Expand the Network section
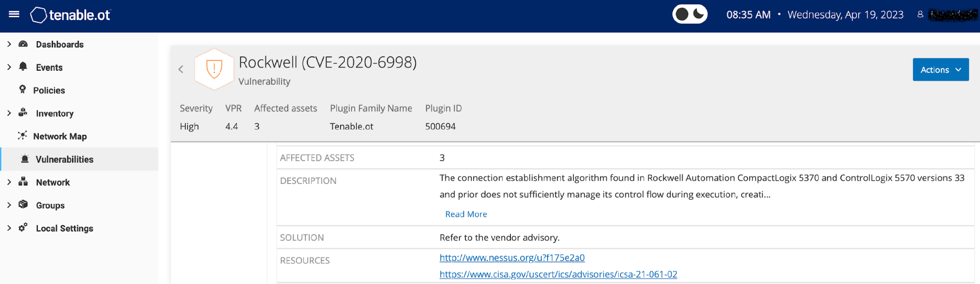980x284 pixels. point(9,182)
